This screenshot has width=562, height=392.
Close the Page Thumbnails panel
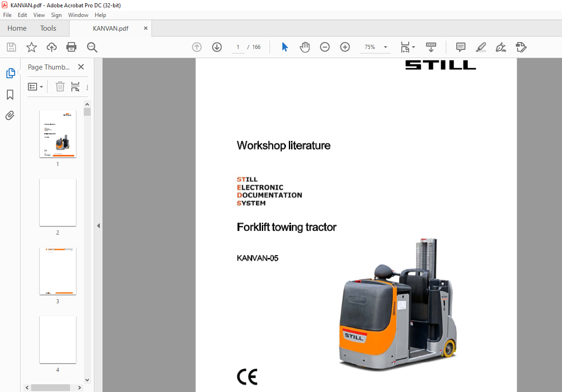click(x=81, y=67)
